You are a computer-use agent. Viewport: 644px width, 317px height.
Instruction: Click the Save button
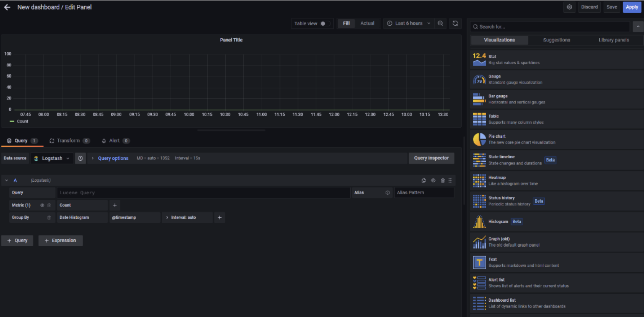point(612,7)
